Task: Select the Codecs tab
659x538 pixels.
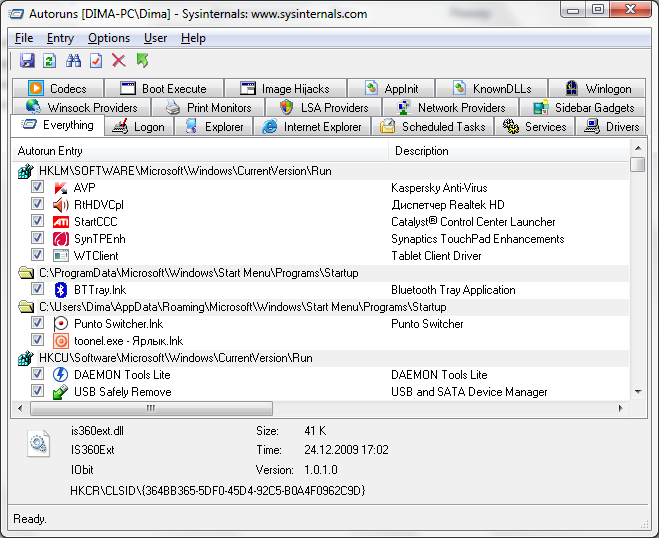Action: click(58, 89)
